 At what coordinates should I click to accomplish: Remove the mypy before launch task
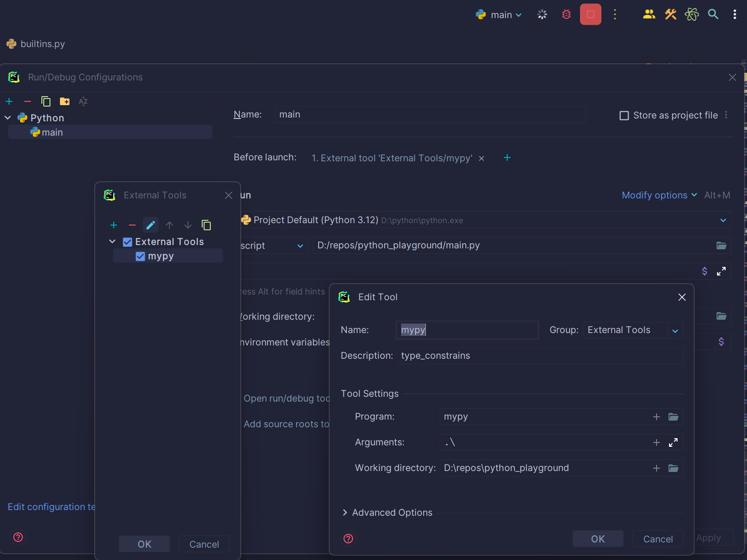[x=482, y=158]
